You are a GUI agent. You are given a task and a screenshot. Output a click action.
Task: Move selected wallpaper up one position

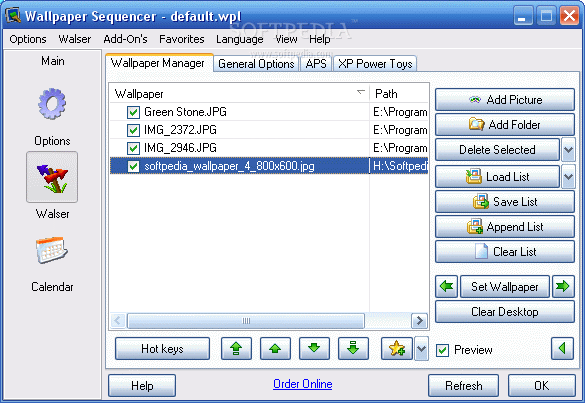(275, 349)
